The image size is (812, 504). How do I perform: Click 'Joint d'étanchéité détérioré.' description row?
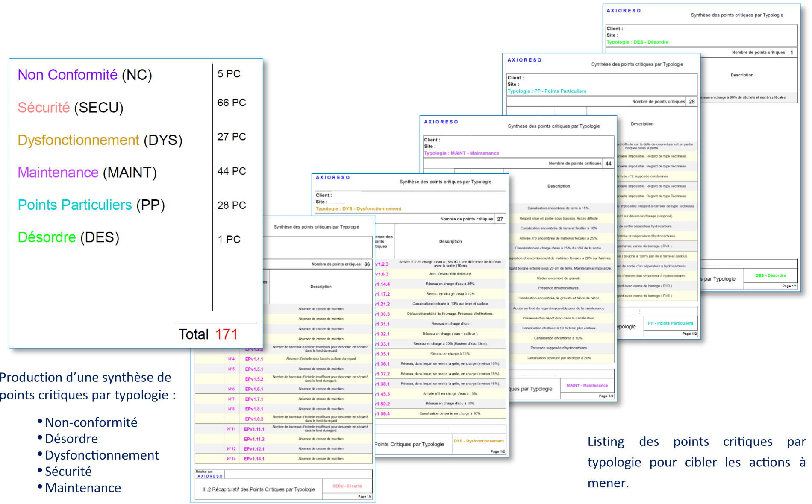pyautogui.click(x=450, y=274)
